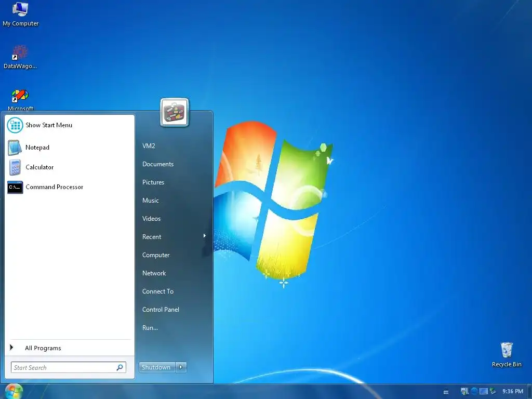Click the Start Search box
Screen dimensions: 532x399
tap(69, 367)
